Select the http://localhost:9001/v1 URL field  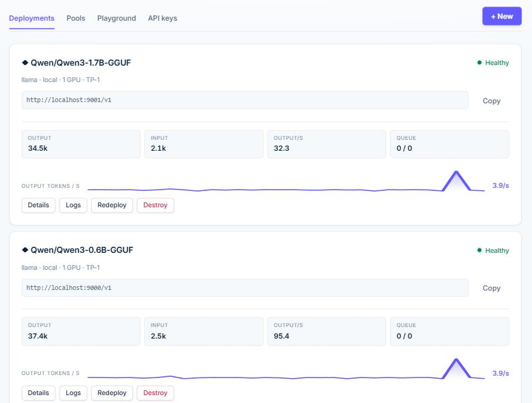245,100
